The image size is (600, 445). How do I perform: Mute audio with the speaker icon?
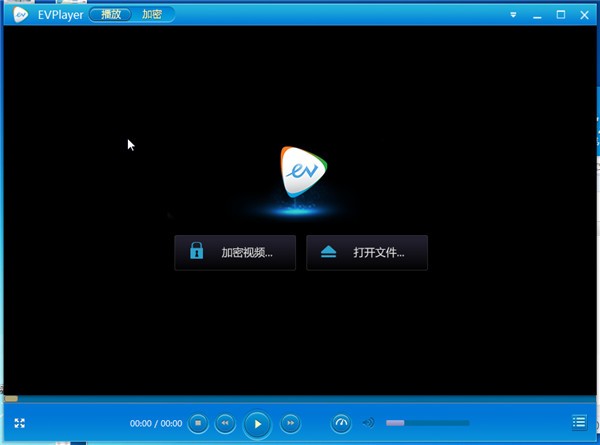pyautogui.click(x=368, y=423)
